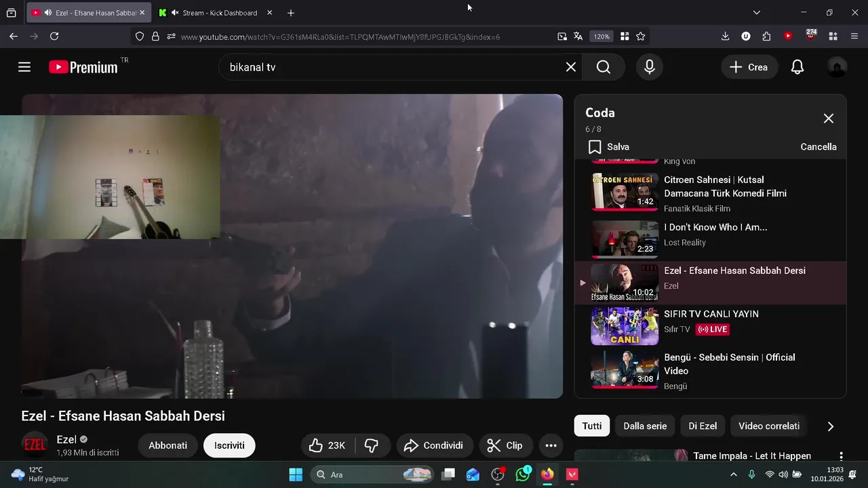The width and height of the screenshot is (868, 488).
Task: Select the Ezel - Efsane Hasan Sabbah Dersi queue title
Action: pyautogui.click(x=734, y=270)
